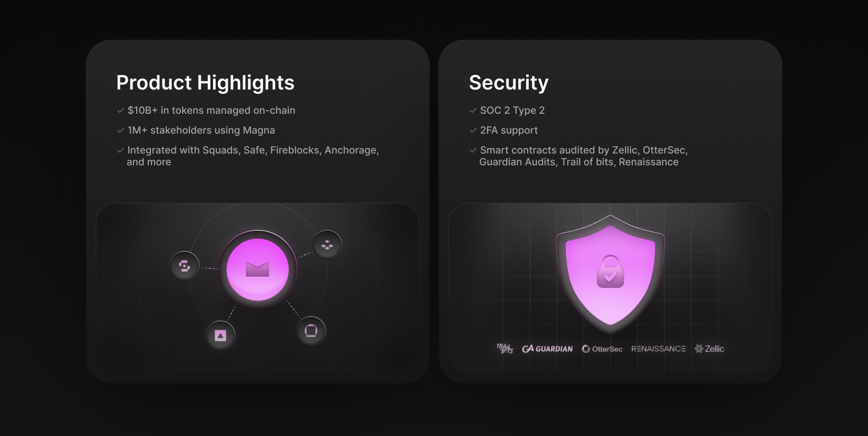Click the "Product Highlights" heading
Image resolution: width=868 pixels, height=436 pixels.
[x=205, y=83]
